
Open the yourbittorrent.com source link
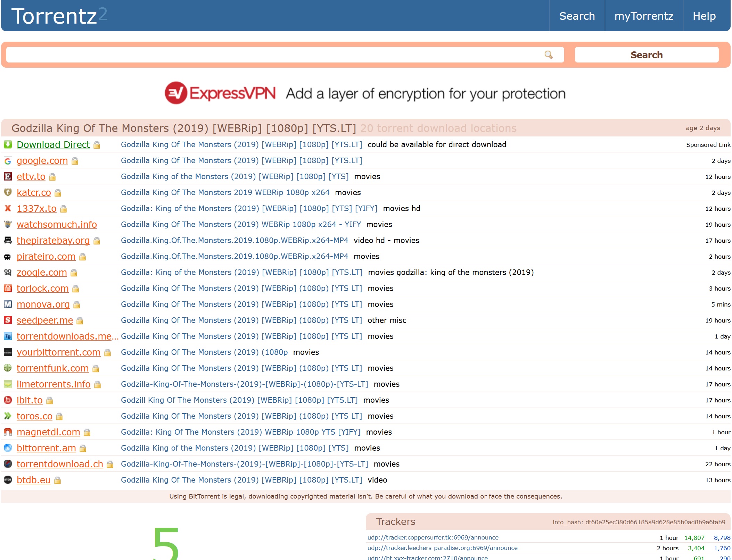pos(58,352)
